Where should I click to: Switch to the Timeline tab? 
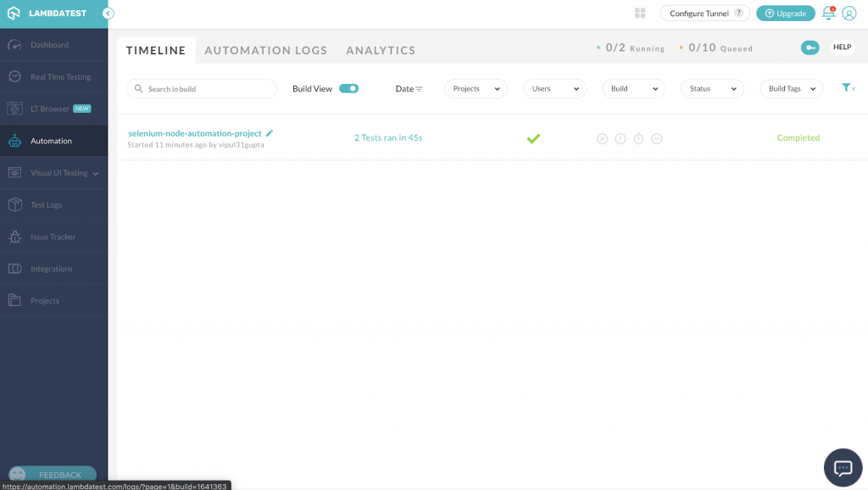pos(156,50)
